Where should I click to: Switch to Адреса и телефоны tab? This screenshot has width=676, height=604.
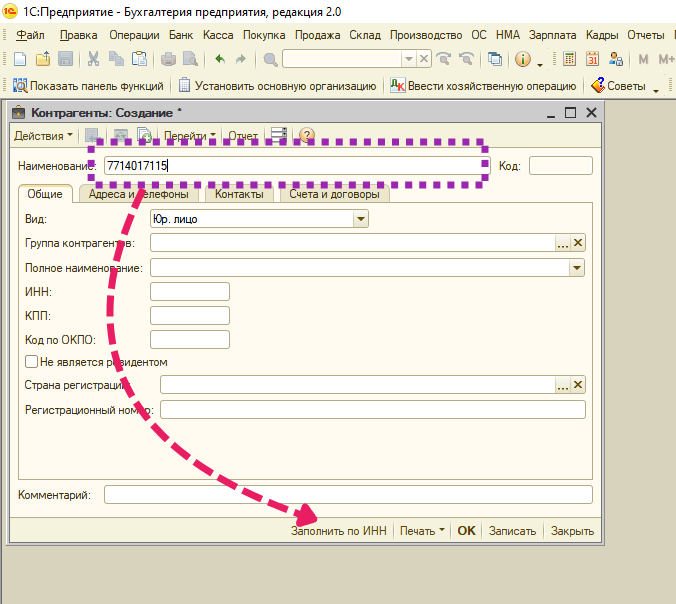(x=138, y=194)
